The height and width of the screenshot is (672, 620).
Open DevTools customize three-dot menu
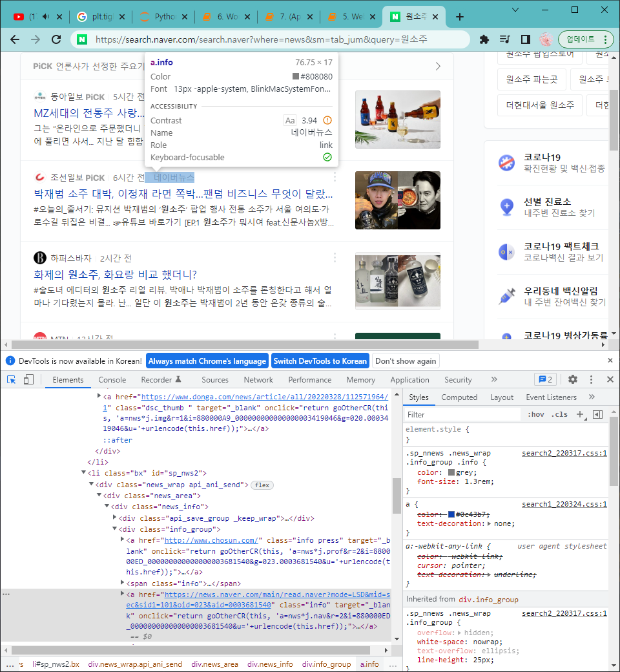592,379
